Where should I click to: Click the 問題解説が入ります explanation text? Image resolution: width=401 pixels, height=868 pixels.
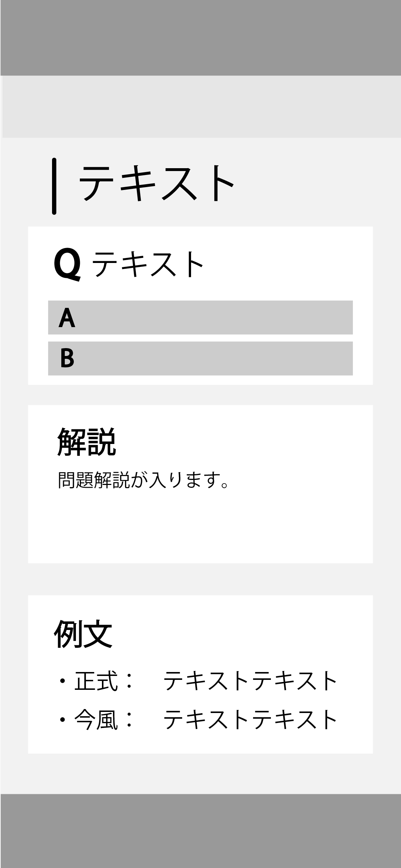coord(143,480)
